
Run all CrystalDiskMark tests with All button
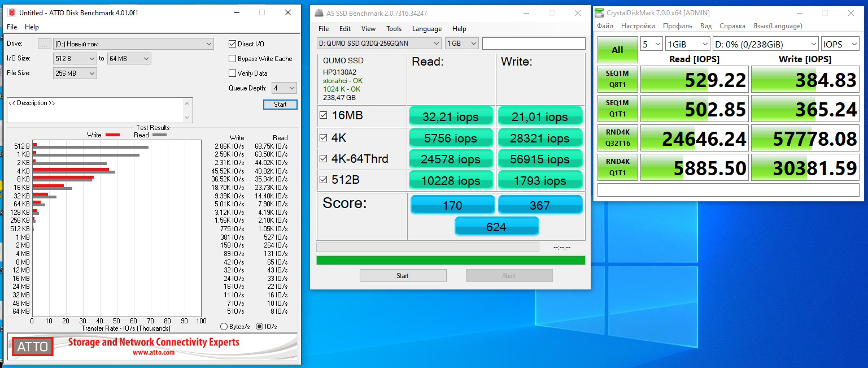click(x=617, y=50)
